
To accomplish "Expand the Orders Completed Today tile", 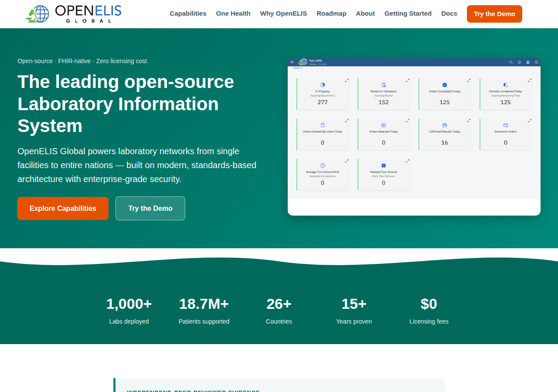I will click(x=469, y=80).
